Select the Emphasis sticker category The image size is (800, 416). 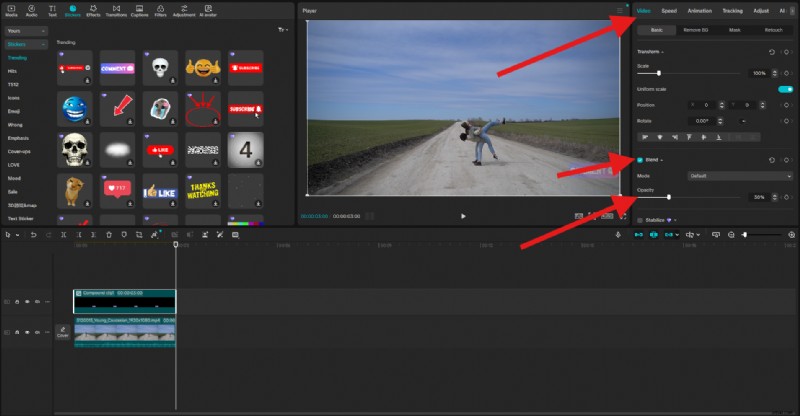pos(18,138)
